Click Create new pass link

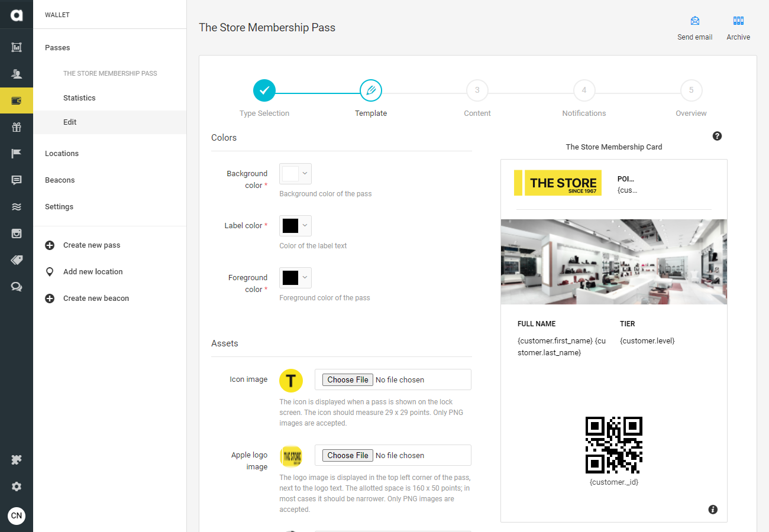[92, 245]
